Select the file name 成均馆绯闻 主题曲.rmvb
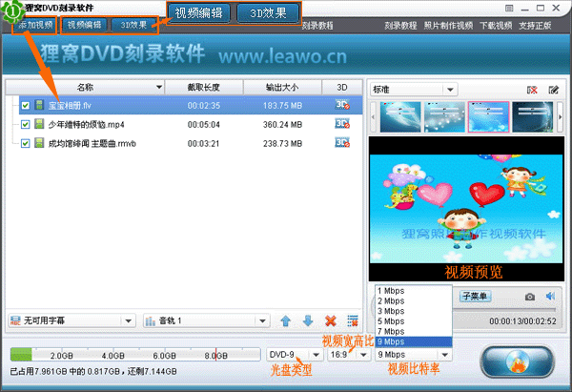 click(92, 144)
